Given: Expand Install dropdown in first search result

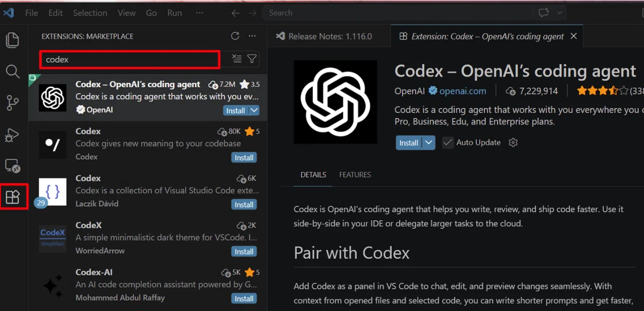Looking at the screenshot, I should 254,110.
